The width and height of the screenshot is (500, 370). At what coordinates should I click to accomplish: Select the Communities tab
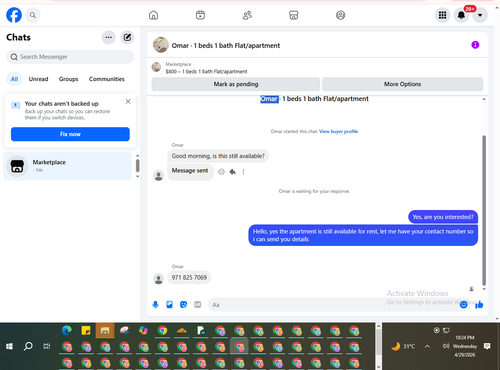[x=107, y=79]
